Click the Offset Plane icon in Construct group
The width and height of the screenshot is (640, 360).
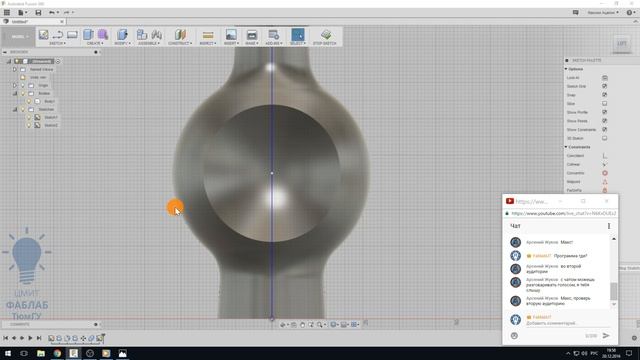(180, 35)
